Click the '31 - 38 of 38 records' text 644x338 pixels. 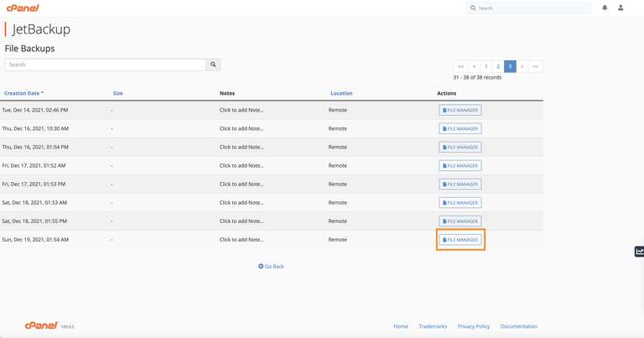477,77
